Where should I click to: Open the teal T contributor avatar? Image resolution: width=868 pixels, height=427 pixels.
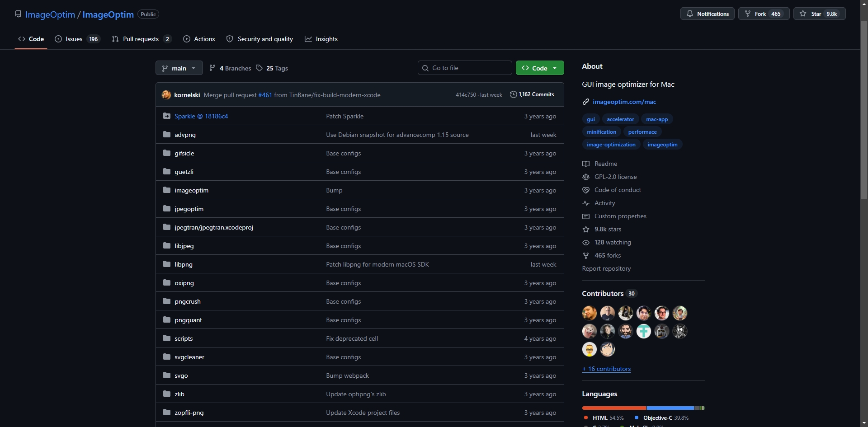(x=644, y=331)
